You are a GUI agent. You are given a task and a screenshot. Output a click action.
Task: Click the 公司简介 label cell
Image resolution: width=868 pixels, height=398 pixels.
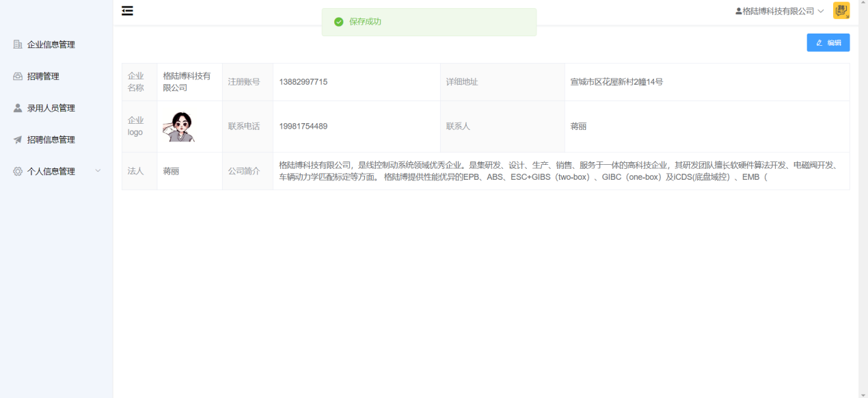coord(247,171)
